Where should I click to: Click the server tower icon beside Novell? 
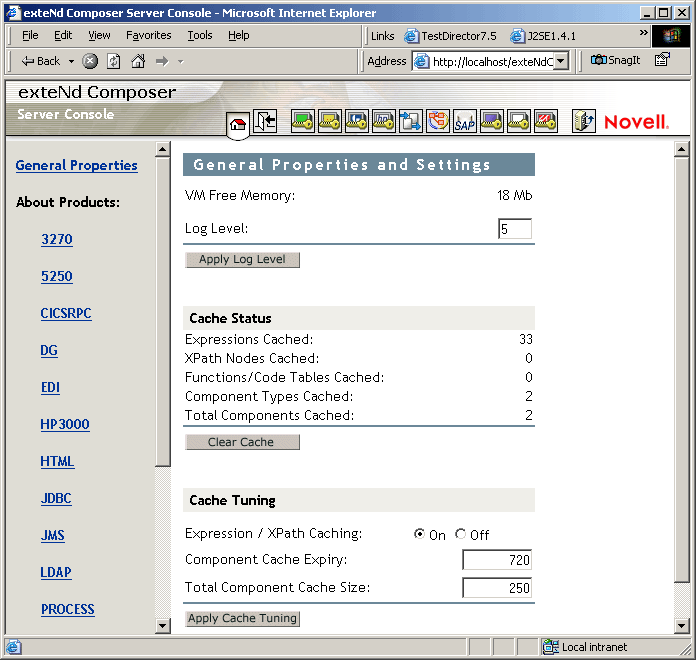click(584, 121)
